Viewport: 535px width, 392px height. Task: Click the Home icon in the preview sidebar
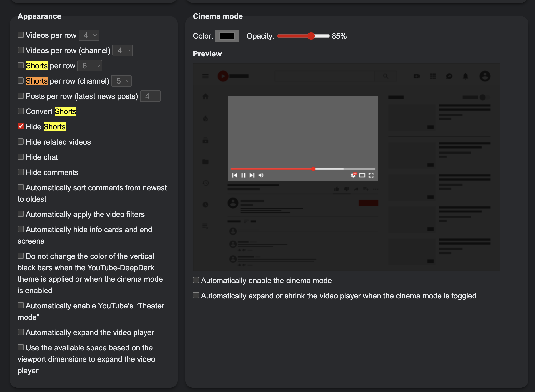(x=205, y=96)
